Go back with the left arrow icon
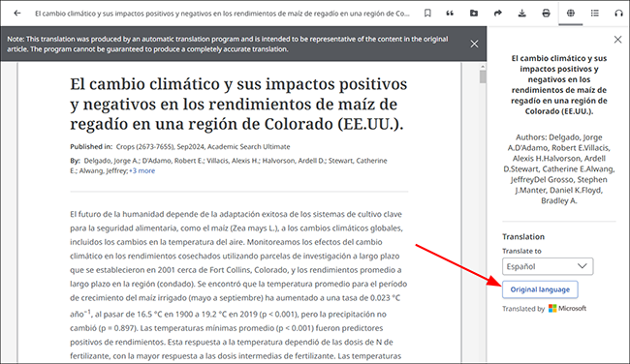Screen dimensions: 630x364 click(x=16, y=14)
